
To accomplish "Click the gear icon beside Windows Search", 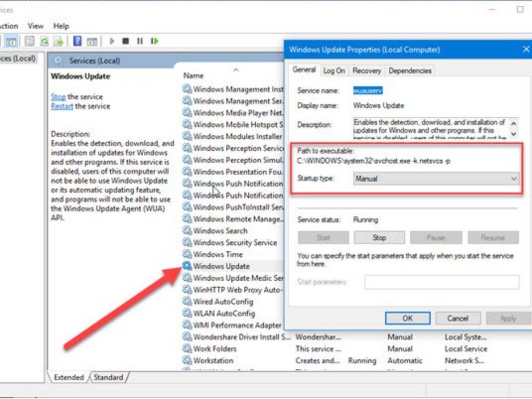I will (x=187, y=231).
